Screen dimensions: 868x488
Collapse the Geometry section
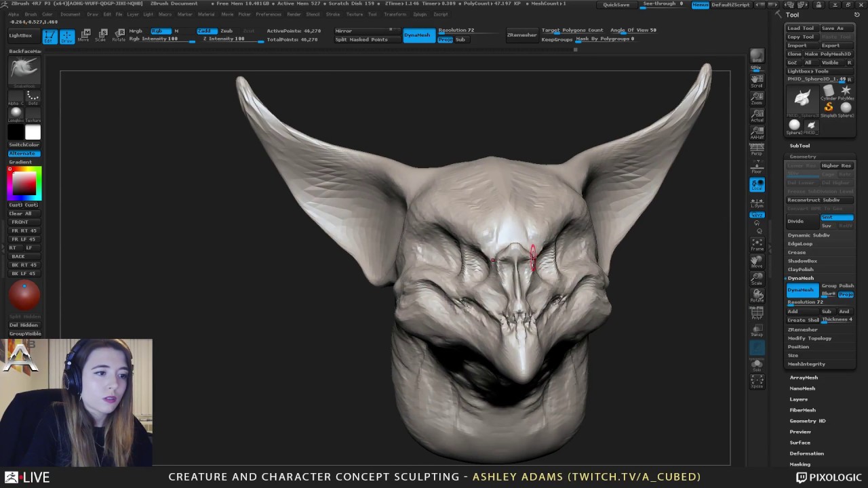(x=802, y=157)
